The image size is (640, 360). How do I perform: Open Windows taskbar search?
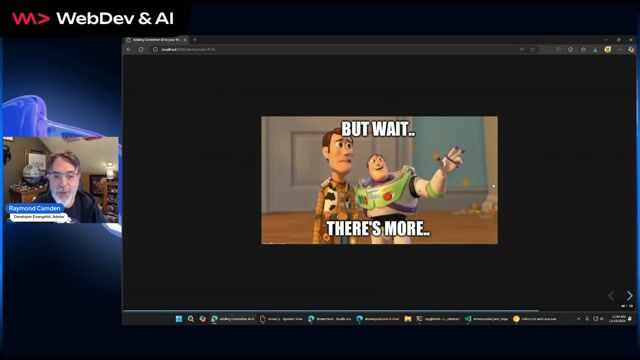(x=191, y=319)
